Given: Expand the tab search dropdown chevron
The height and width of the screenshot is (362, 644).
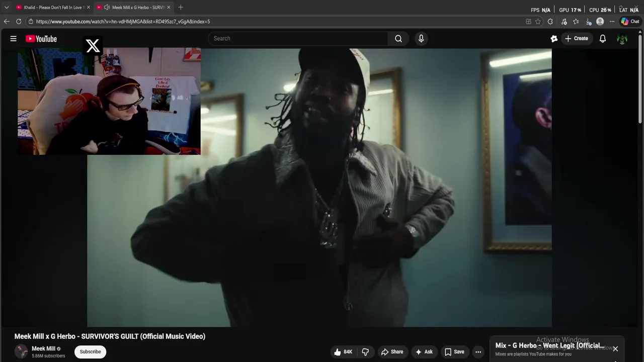Looking at the screenshot, I should click(x=7, y=7).
